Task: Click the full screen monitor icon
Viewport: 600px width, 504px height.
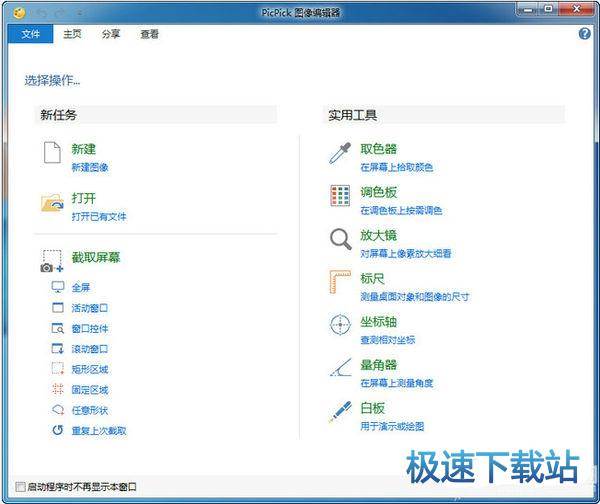Action: click(58, 287)
